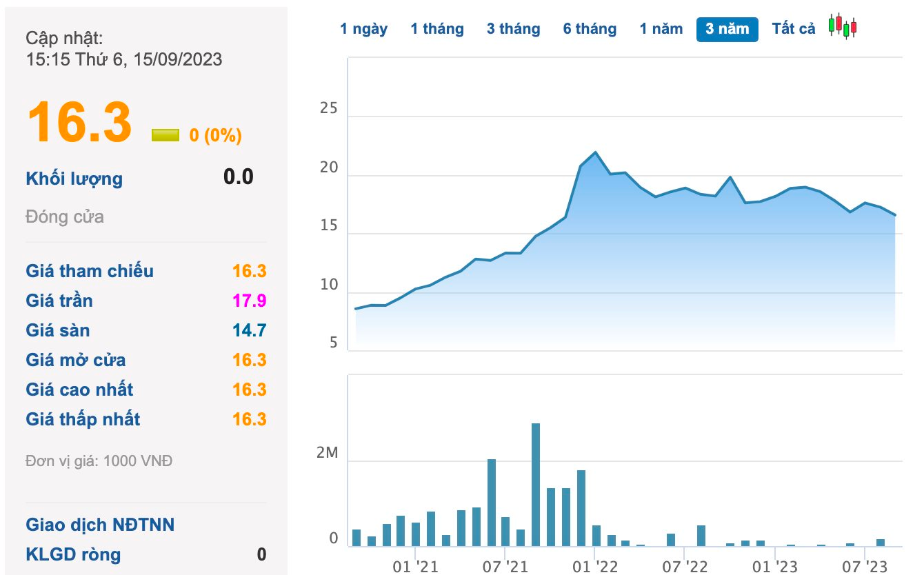This screenshot has width=924, height=575.
Task: Click the 'Khối lượng' label
Action: (x=74, y=179)
